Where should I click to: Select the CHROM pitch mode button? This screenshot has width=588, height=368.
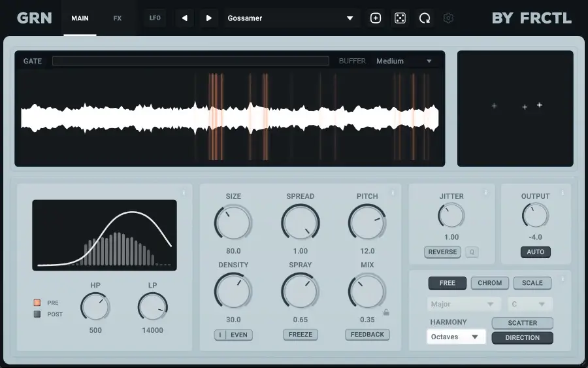click(x=489, y=283)
